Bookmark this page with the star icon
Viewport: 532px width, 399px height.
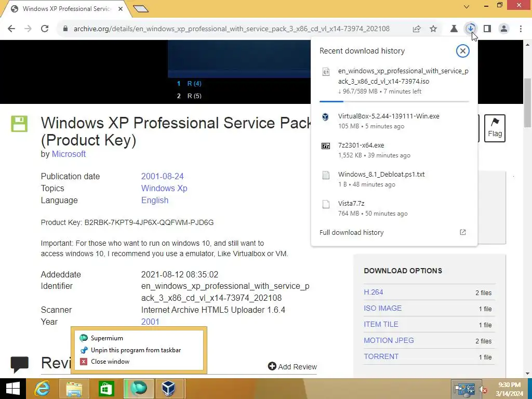coord(433,29)
